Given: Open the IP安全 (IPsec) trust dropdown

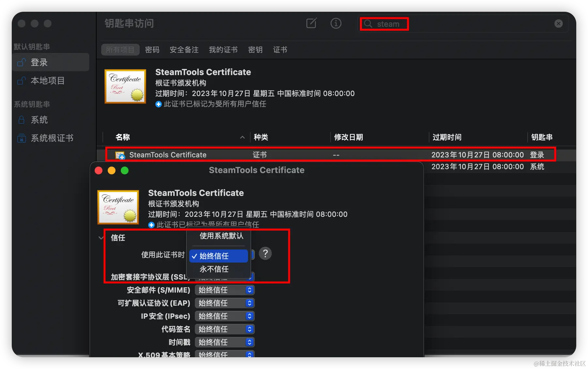Looking at the screenshot, I should pos(224,316).
